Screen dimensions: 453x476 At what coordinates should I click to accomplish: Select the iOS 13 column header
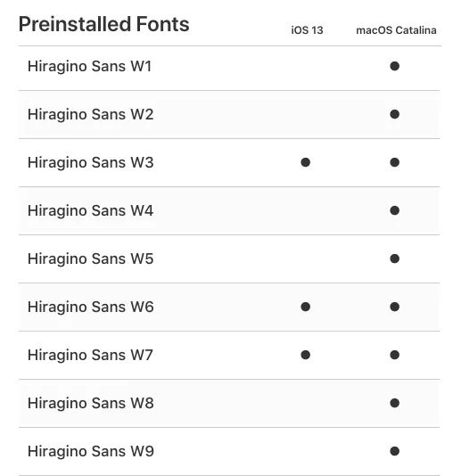[x=307, y=30]
